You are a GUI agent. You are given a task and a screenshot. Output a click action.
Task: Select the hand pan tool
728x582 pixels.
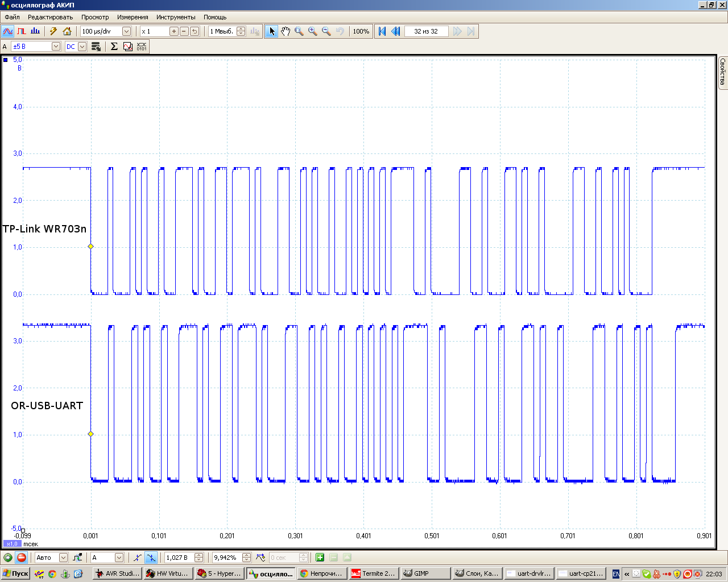pyautogui.click(x=286, y=31)
